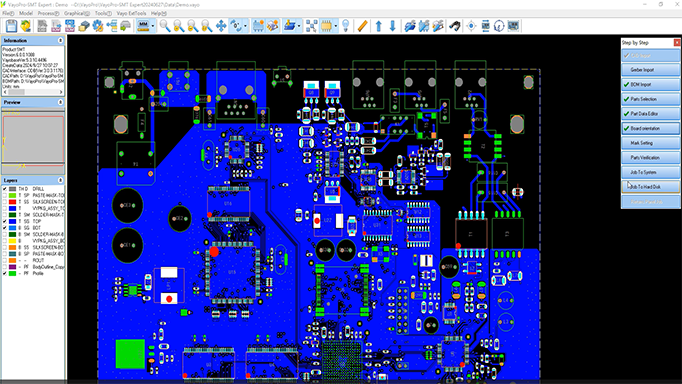The image size is (682, 384).
Task: Click the Mark Setting step button
Action: 650,143
